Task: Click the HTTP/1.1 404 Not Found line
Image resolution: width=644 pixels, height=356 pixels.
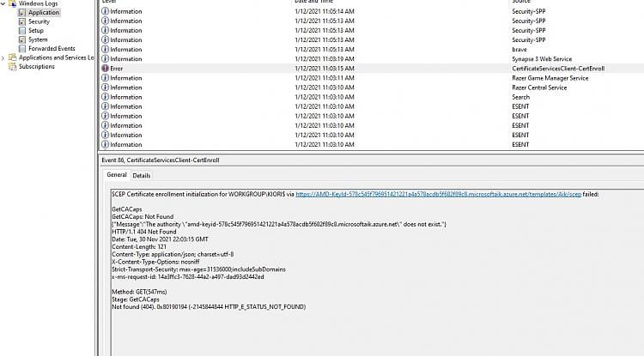Action: coord(144,232)
